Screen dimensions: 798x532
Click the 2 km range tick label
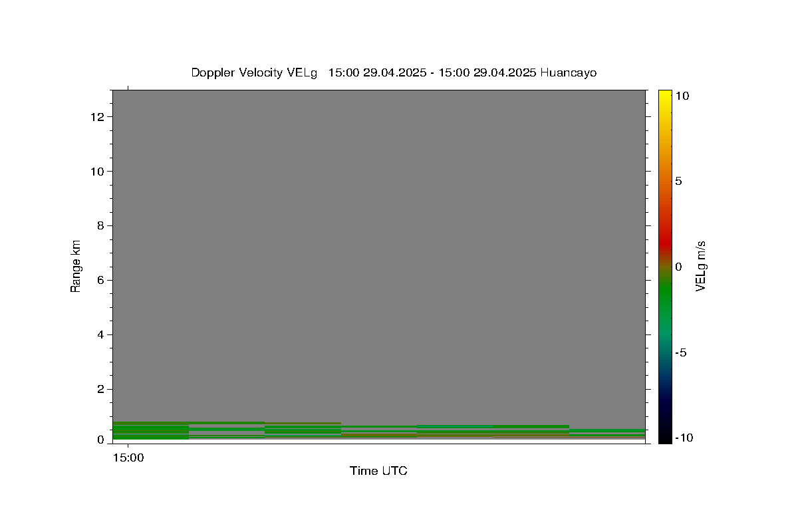(102, 389)
